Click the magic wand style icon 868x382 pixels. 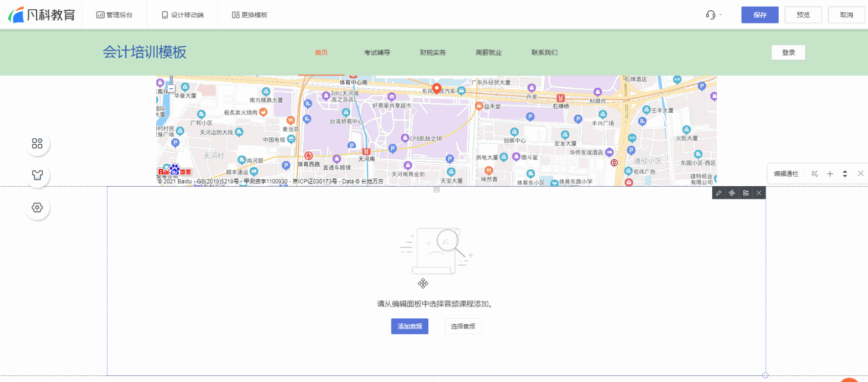(814, 174)
